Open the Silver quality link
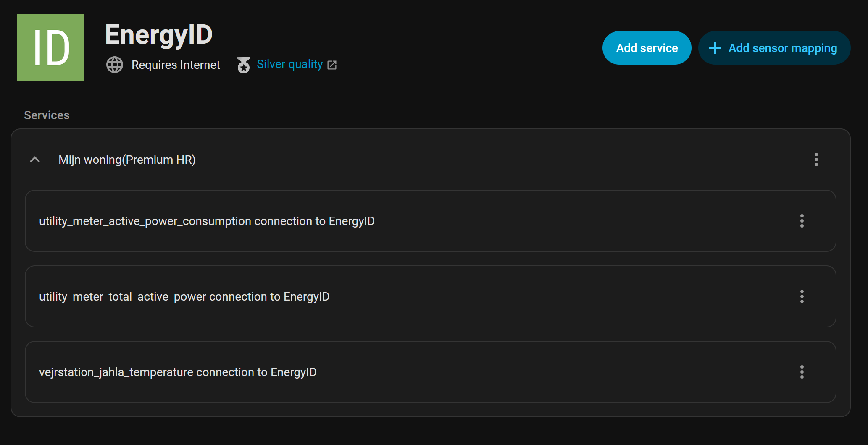Viewport: 868px width, 445px height. click(290, 64)
